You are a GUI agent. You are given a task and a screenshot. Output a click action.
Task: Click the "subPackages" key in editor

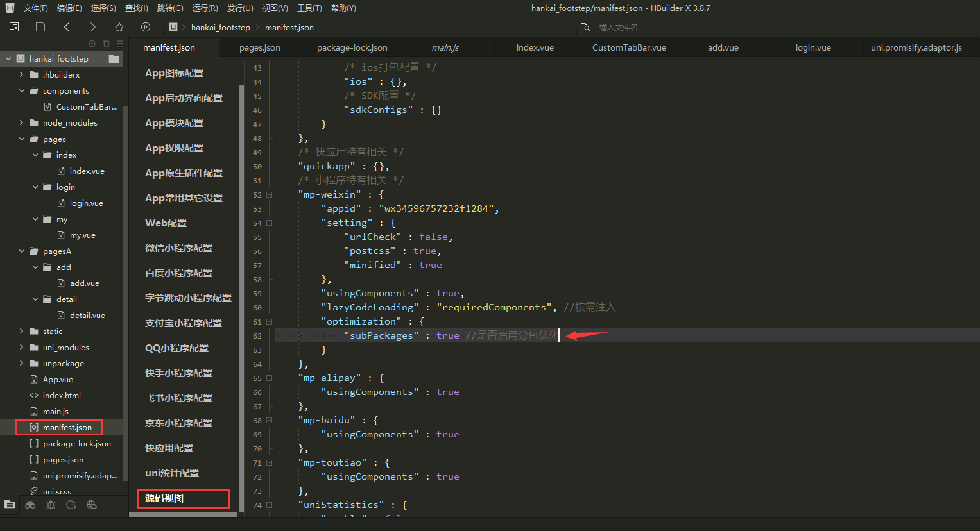point(381,335)
